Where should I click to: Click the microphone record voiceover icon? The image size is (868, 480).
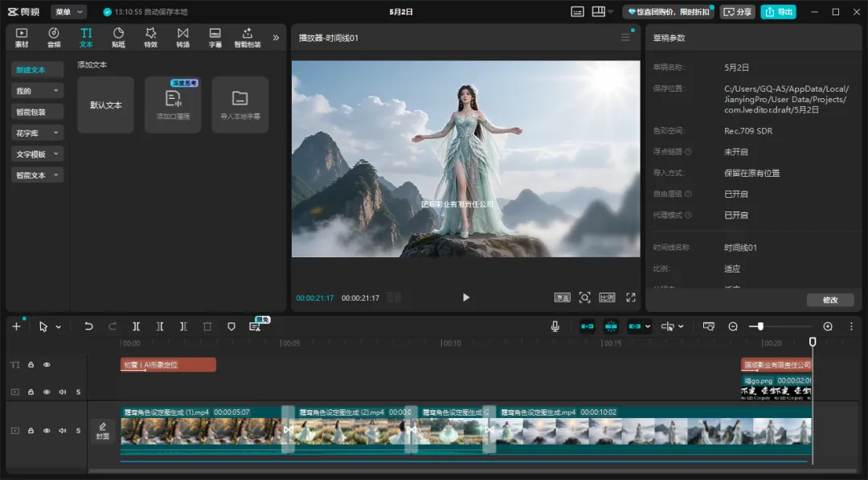pyautogui.click(x=555, y=326)
